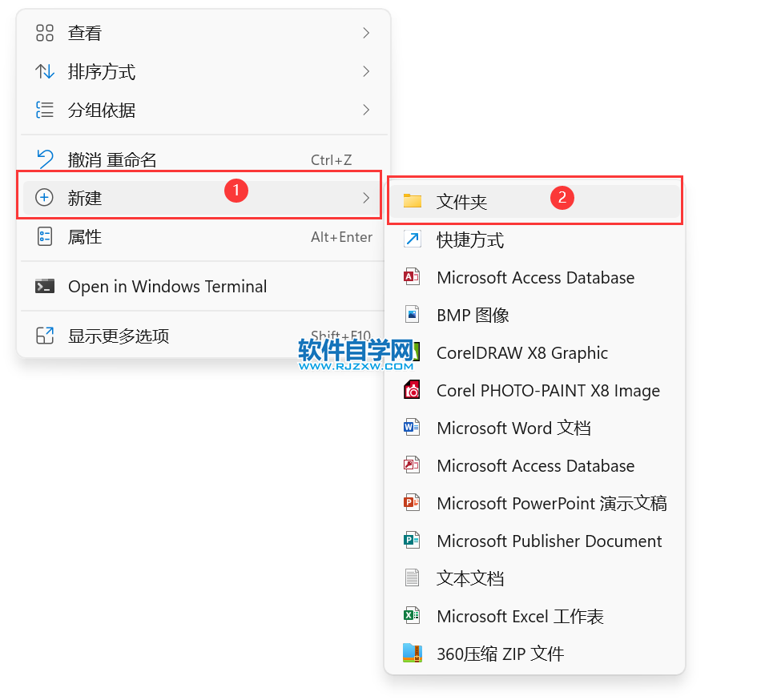Click the properties icon beside 属性
This screenshot has height=700, width=765.
[x=44, y=236]
